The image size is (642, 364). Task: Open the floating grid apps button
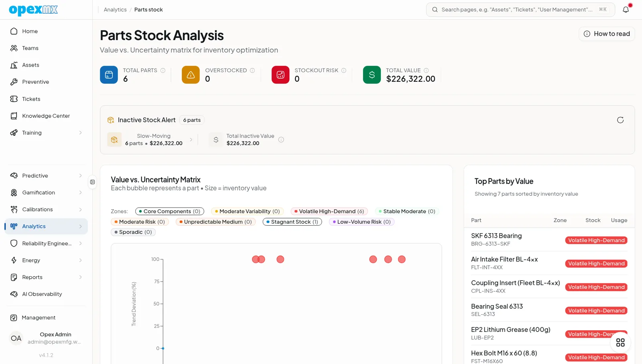[x=620, y=342]
